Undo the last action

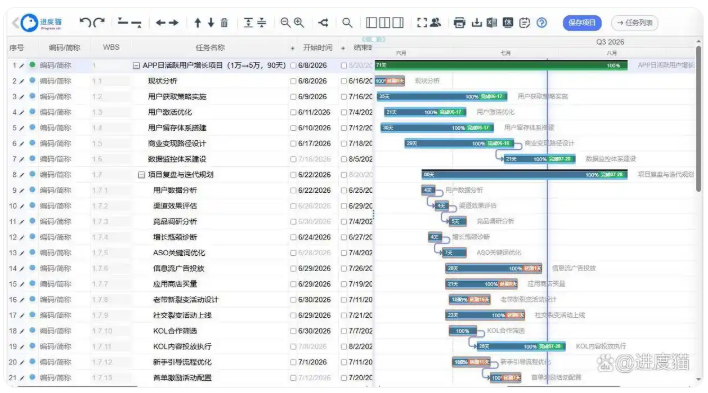click(85, 22)
